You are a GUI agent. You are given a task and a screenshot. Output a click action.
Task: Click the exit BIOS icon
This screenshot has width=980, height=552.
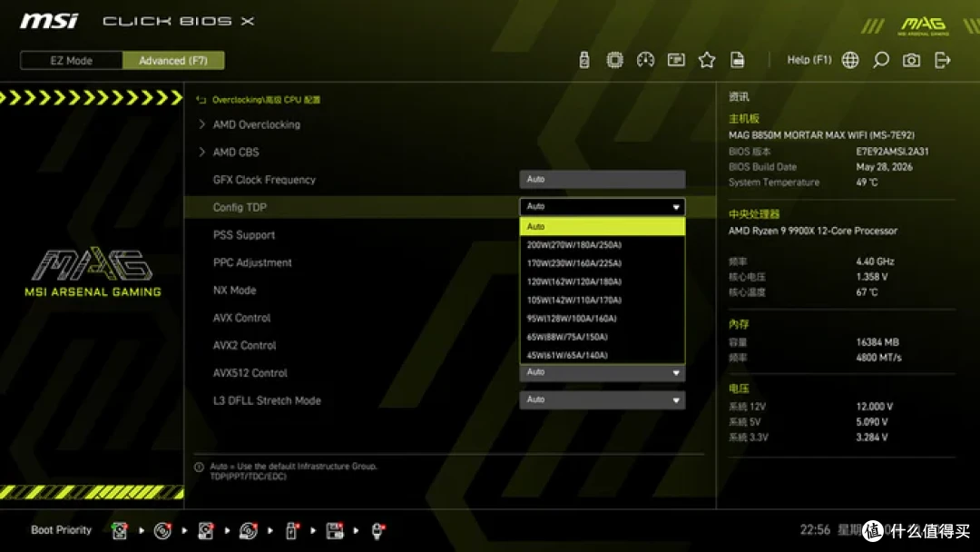(x=943, y=60)
